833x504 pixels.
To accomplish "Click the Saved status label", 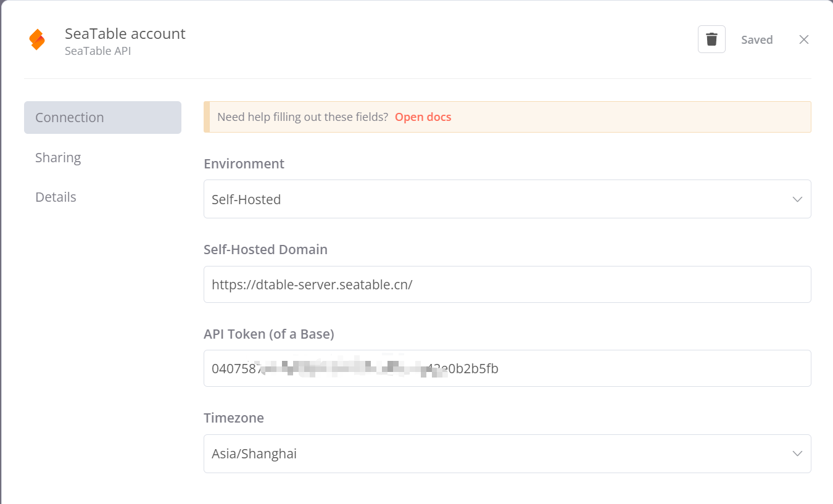I will coord(757,39).
